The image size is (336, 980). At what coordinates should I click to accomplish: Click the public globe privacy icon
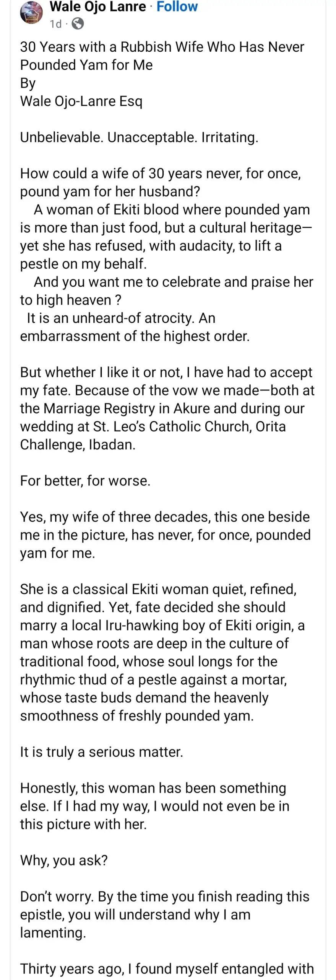[78, 24]
